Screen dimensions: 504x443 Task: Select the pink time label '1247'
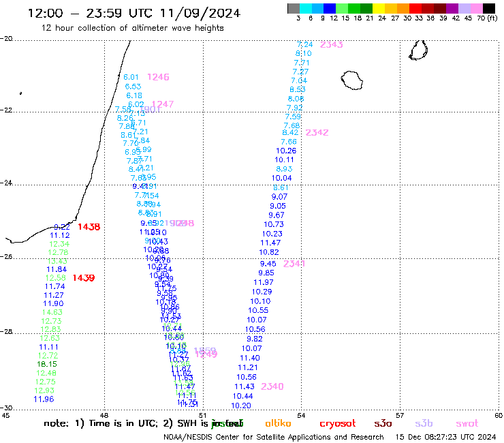(x=163, y=104)
